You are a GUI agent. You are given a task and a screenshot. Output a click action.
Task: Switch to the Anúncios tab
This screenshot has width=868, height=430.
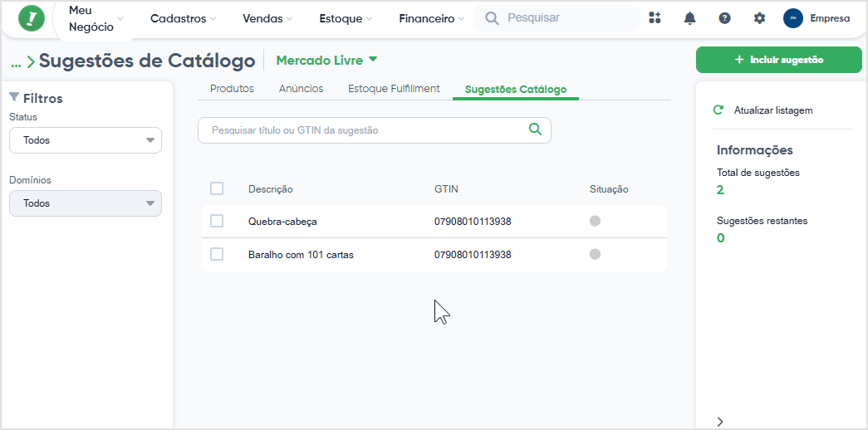302,89
